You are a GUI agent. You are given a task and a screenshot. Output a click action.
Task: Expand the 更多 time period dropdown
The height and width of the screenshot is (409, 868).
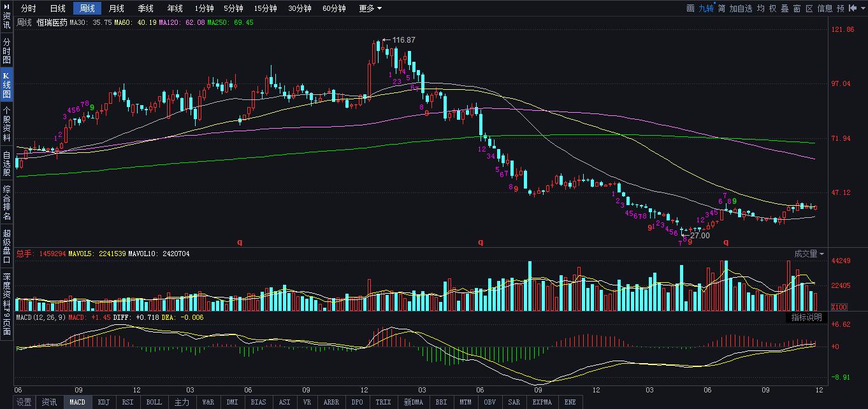tap(370, 8)
